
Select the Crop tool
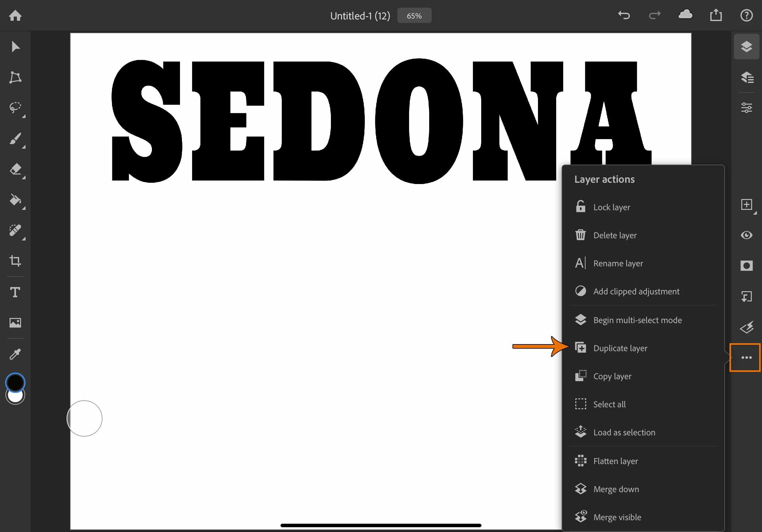pos(15,261)
